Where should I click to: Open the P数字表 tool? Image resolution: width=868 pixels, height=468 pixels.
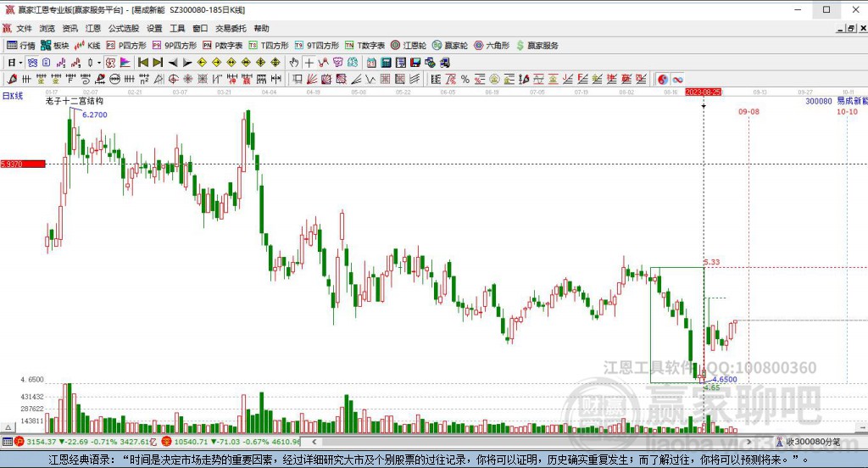point(223,46)
